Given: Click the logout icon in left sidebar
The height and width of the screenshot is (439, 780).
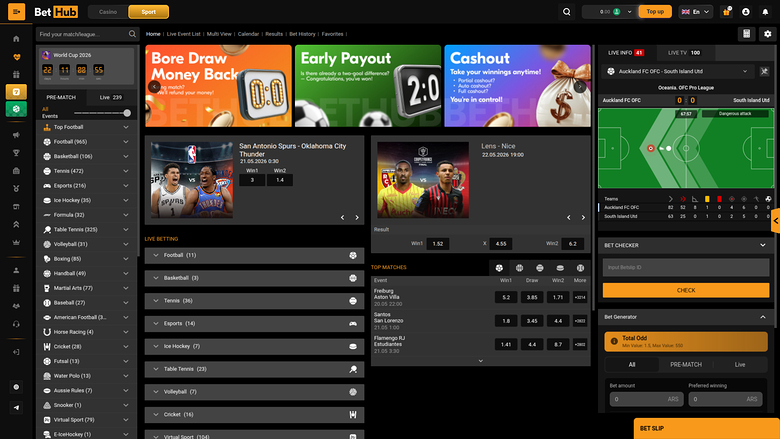Looking at the screenshot, I should pyautogui.click(x=16, y=352).
